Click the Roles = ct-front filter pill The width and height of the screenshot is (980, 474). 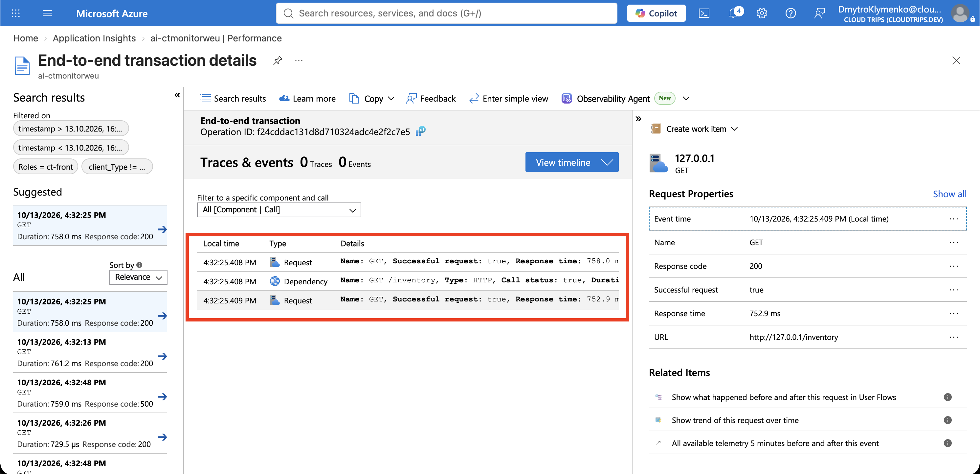tap(46, 167)
